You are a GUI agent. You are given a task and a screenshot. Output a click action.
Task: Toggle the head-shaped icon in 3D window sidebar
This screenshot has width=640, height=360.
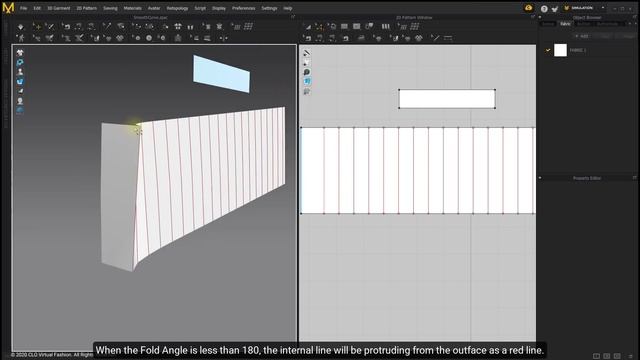click(20, 101)
